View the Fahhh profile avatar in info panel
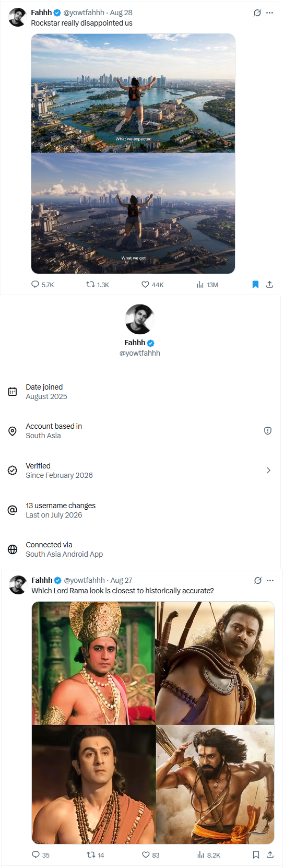Screen dimensions: 284x868 point(140,319)
